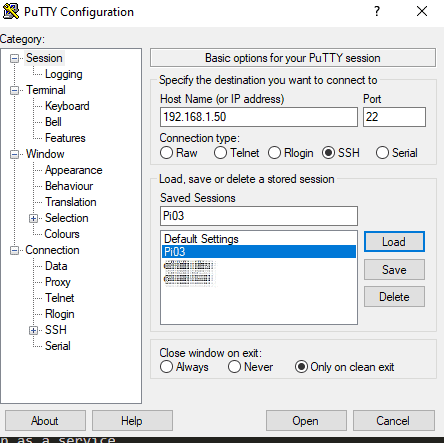
Task: Open the Logging category
Action: [64, 74]
